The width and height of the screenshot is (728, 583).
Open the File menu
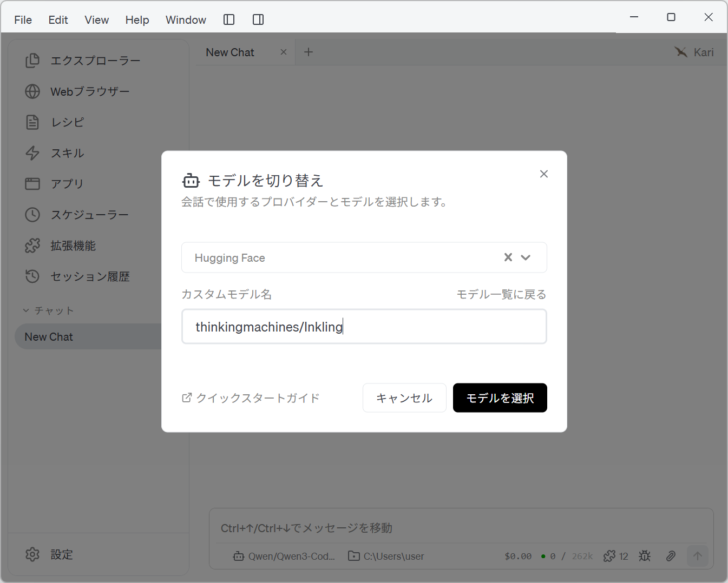click(23, 20)
